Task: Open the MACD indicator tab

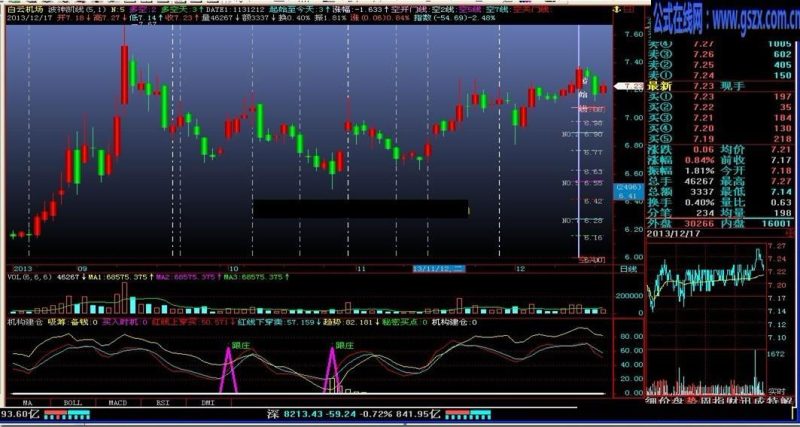Action: point(118,403)
